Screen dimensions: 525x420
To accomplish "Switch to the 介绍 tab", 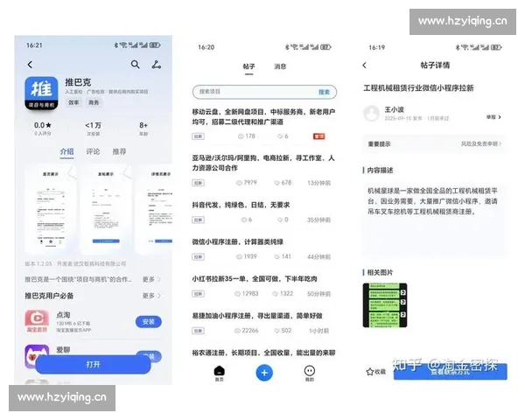I will [67, 151].
